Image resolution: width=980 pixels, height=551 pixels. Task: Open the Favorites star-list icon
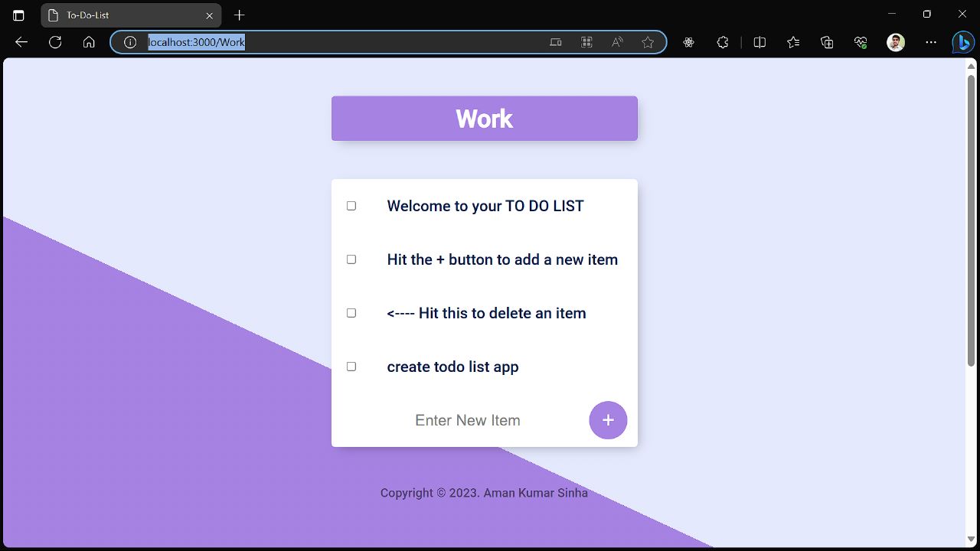pyautogui.click(x=792, y=42)
